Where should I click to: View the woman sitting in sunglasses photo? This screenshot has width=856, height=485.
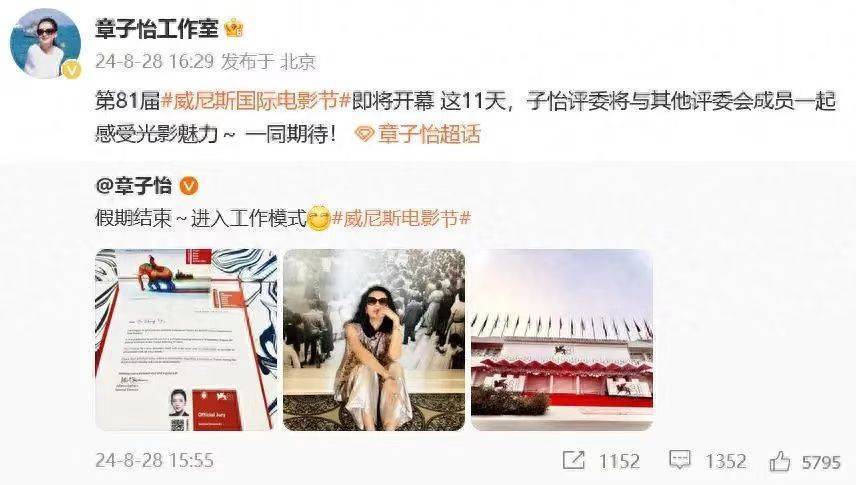374,340
